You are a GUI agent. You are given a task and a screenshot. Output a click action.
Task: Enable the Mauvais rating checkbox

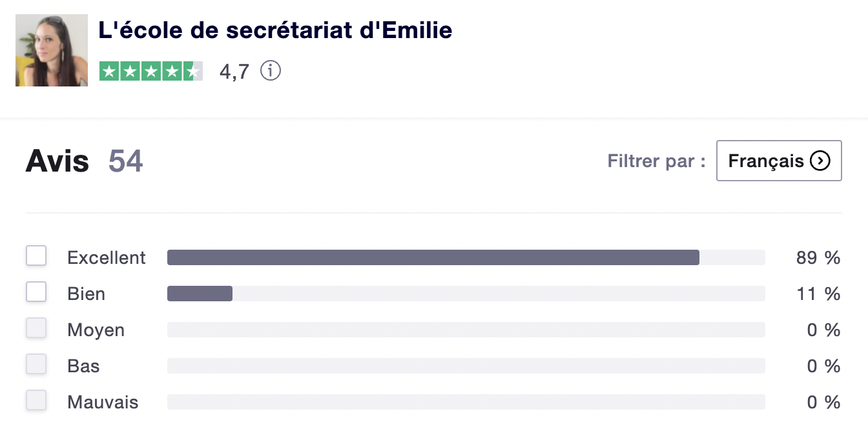(x=36, y=401)
